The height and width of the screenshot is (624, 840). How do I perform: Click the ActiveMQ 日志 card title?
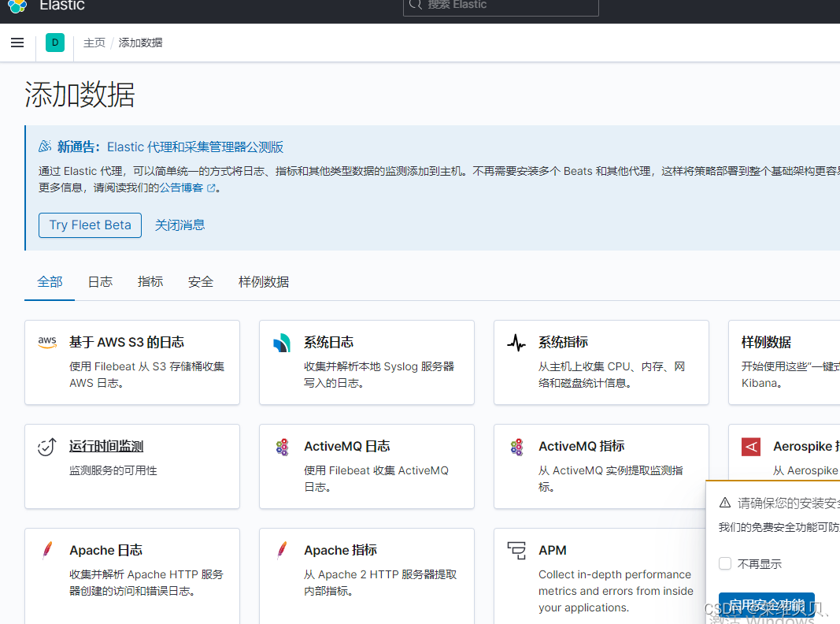(346, 446)
